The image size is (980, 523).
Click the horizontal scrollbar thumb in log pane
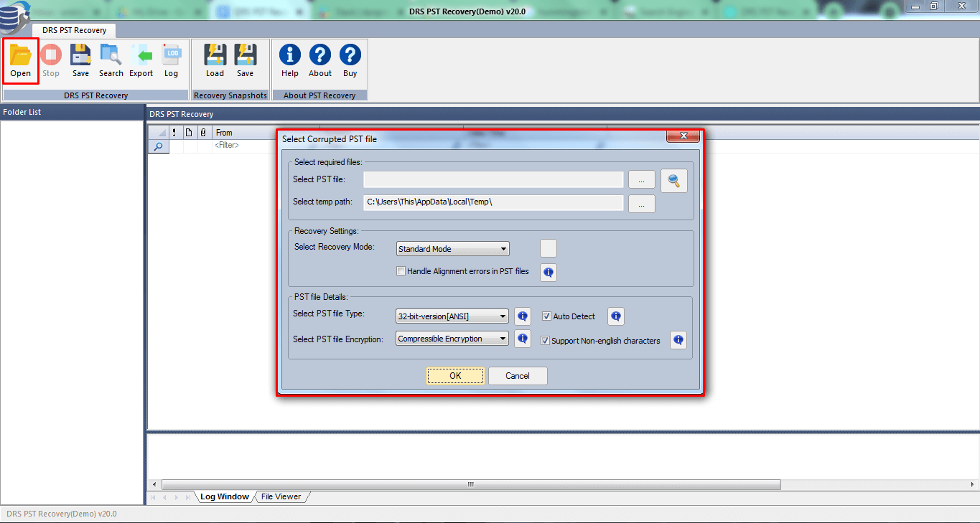coord(471,484)
